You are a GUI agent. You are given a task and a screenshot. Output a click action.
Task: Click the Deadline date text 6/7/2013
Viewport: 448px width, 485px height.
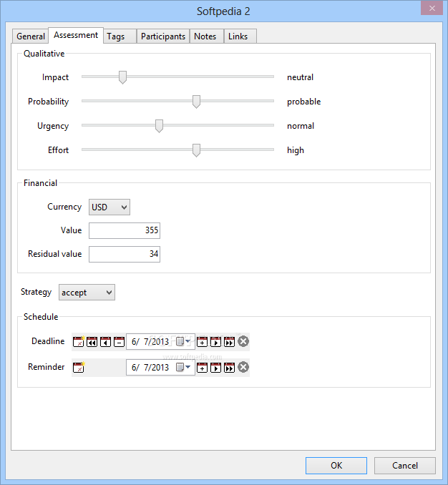pos(150,341)
